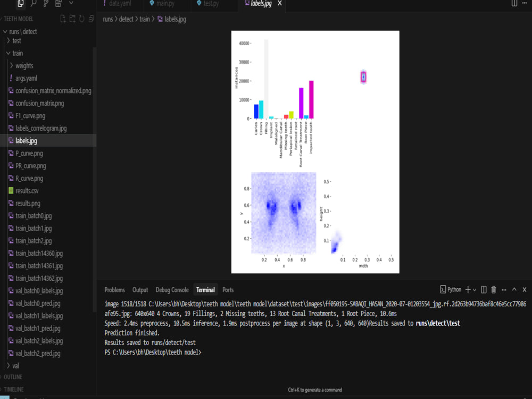Open results.png file

click(x=28, y=204)
